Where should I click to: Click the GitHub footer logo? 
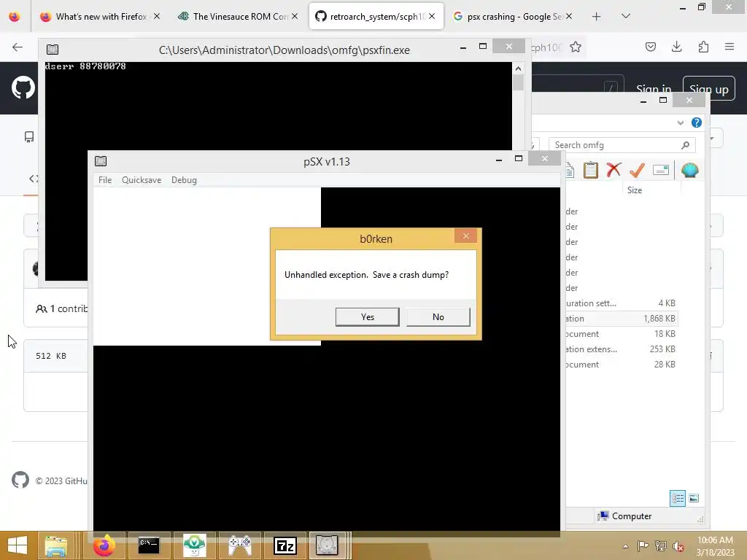click(x=20, y=480)
